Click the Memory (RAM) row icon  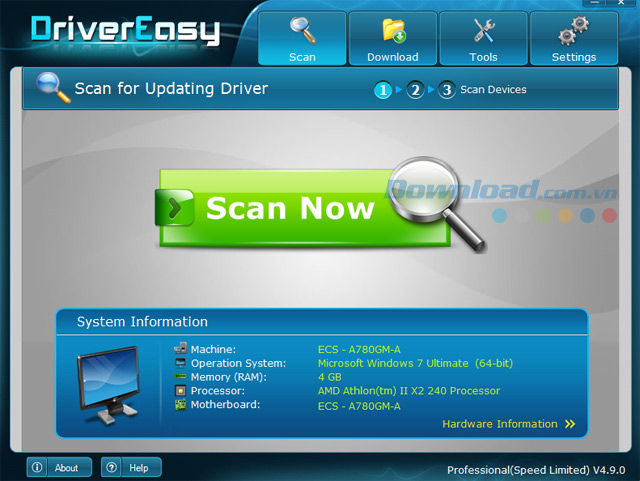pos(180,376)
